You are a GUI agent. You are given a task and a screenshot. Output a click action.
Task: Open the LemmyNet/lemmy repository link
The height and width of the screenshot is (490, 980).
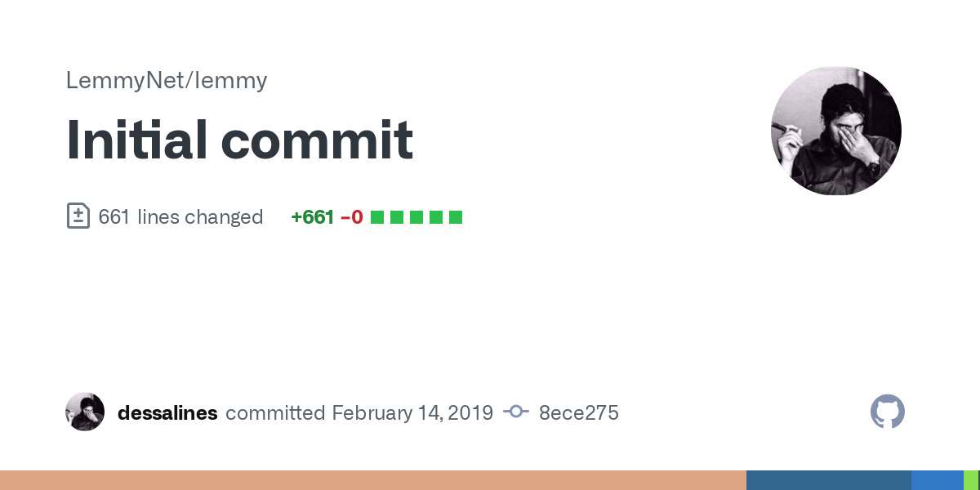pos(167,81)
